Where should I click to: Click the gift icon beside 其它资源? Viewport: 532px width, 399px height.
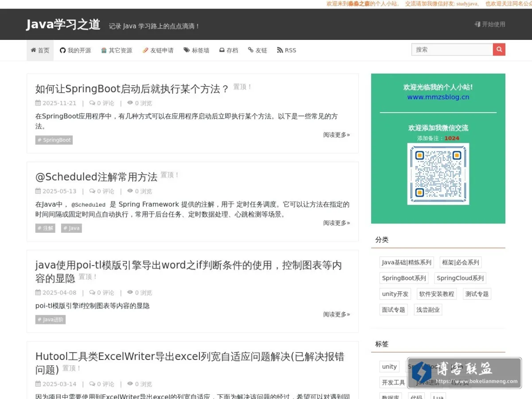point(104,50)
